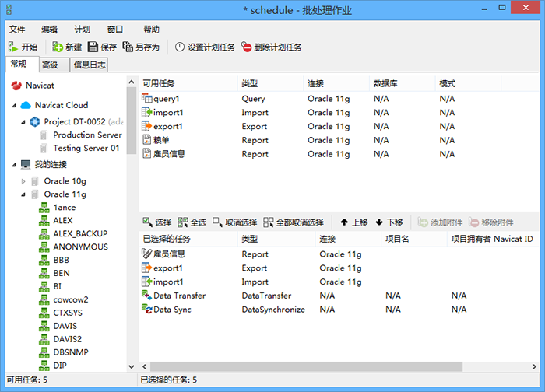Screen dimensions: 545x392
Task: Select the 常规 (General) tab
Action: coord(23,64)
